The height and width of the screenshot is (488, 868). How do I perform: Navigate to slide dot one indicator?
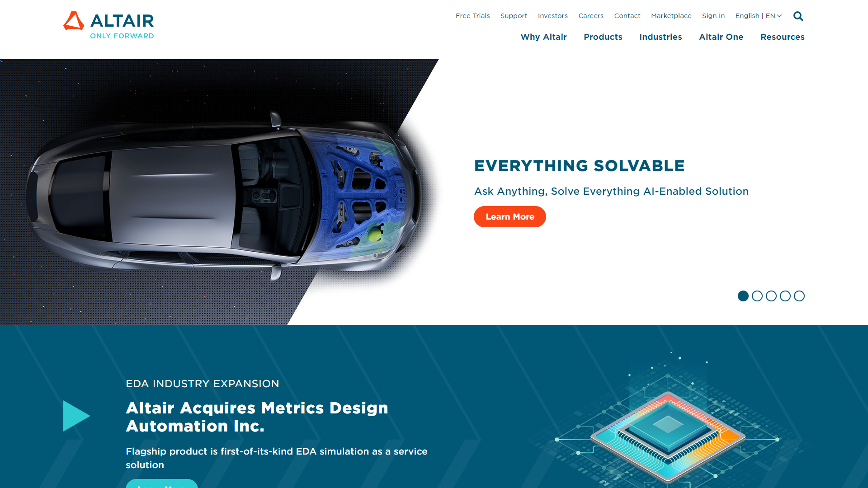click(x=743, y=296)
